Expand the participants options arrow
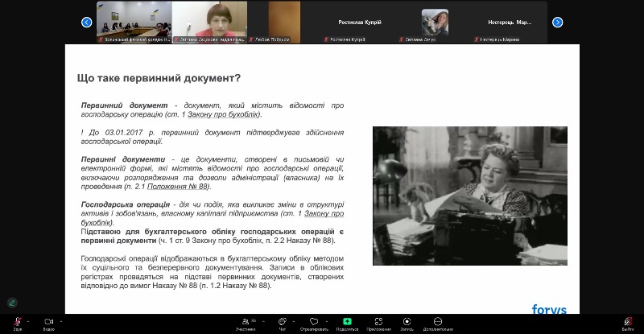 [x=263, y=321]
